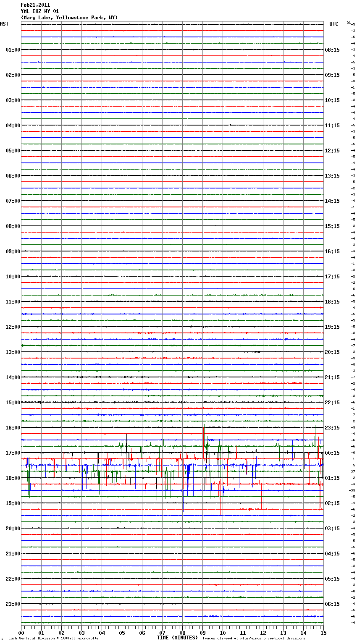The width and height of the screenshot is (357, 644).
Task: Click the Traces clipped footer note
Action: (x=254, y=639)
